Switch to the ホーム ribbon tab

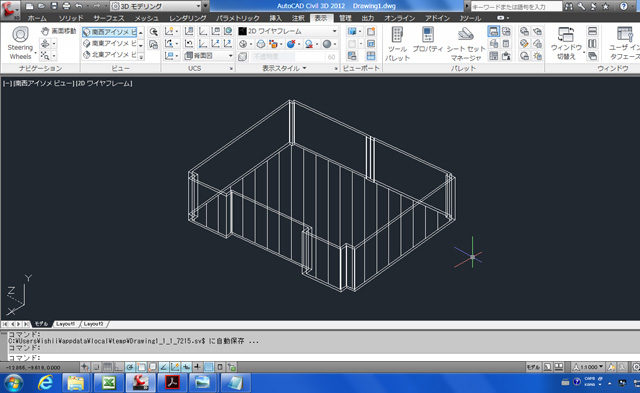coord(37,18)
